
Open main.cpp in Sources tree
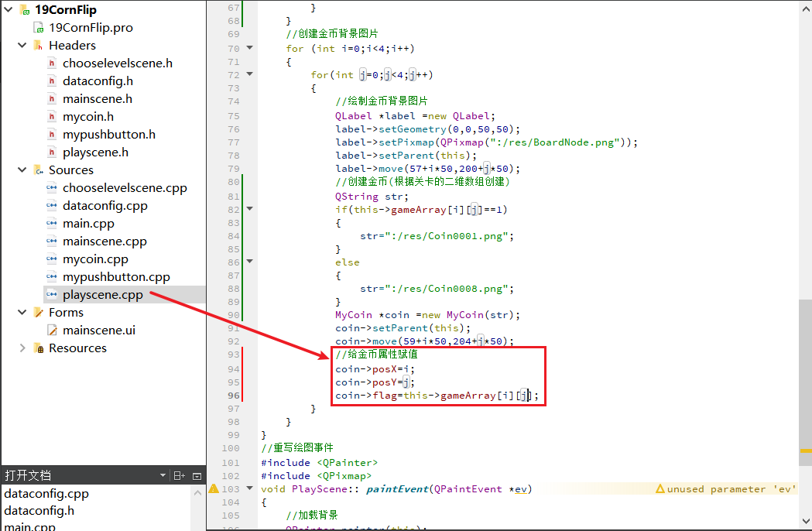[x=88, y=223]
